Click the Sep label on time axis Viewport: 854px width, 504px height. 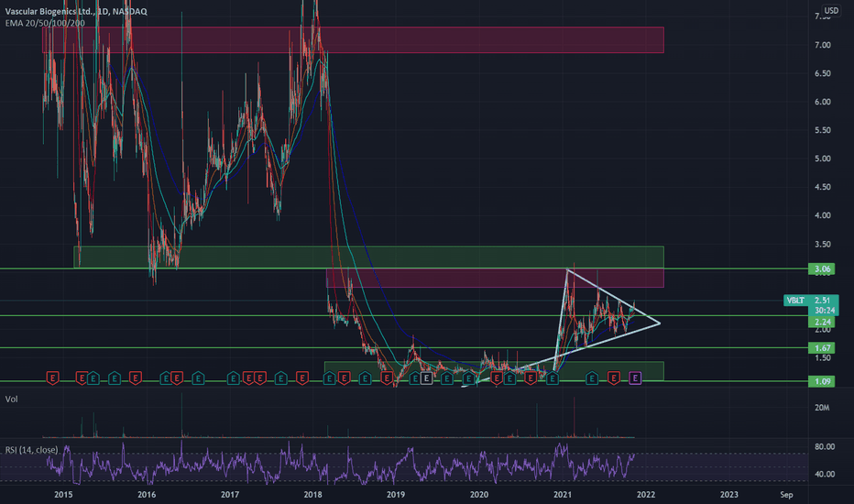click(786, 494)
